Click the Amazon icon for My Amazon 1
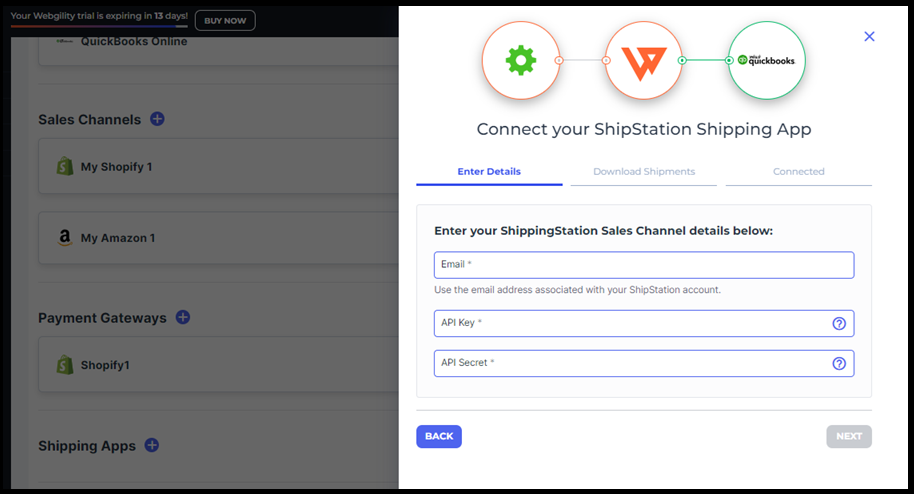The width and height of the screenshot is (914, 494). click(x=64, y=238)
